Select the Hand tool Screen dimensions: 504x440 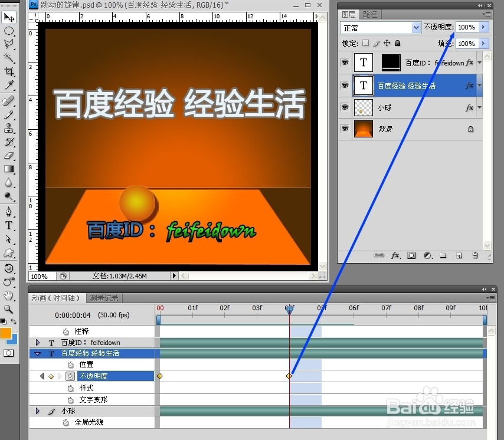click(x=9, y=296)
